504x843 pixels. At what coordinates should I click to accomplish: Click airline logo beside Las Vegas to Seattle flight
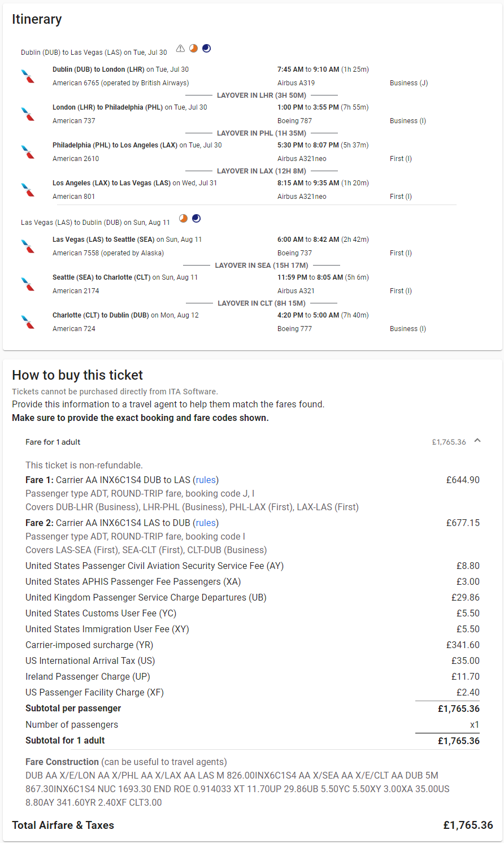(x=28, y=246)
